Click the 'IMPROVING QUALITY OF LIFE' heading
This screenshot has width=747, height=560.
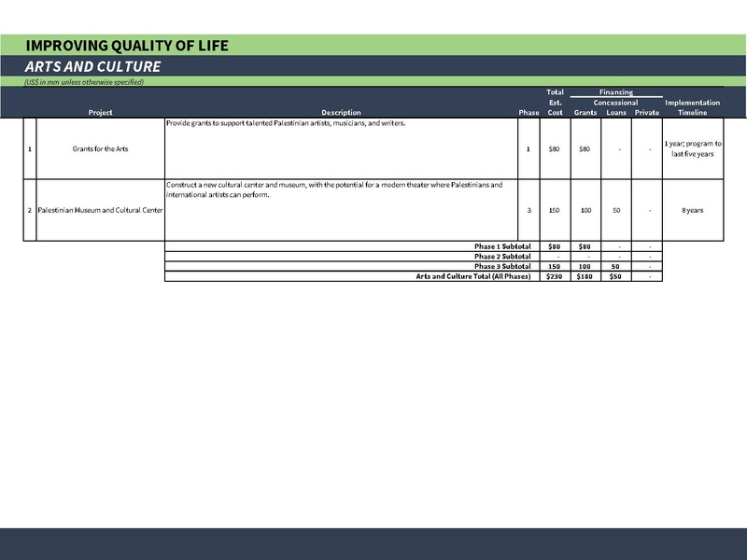click(x=127, y=45)
